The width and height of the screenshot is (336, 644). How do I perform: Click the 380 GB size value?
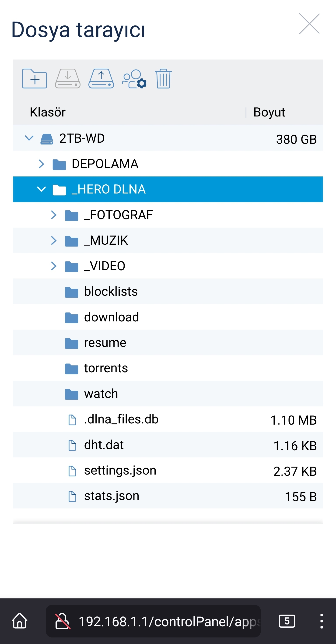[x=296, y=139]
